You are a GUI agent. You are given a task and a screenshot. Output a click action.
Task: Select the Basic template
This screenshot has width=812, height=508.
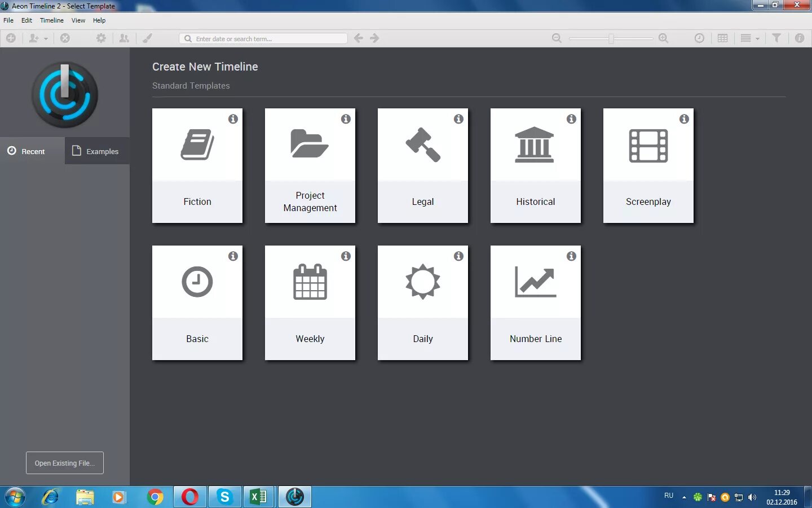pos(197,303)
